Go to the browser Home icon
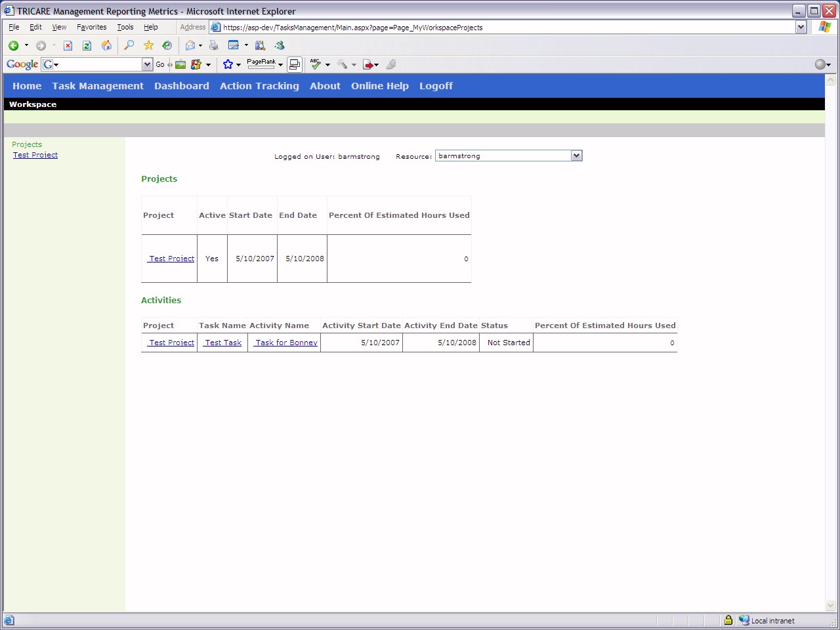This screenshot has height=630, width=840. 106,45
